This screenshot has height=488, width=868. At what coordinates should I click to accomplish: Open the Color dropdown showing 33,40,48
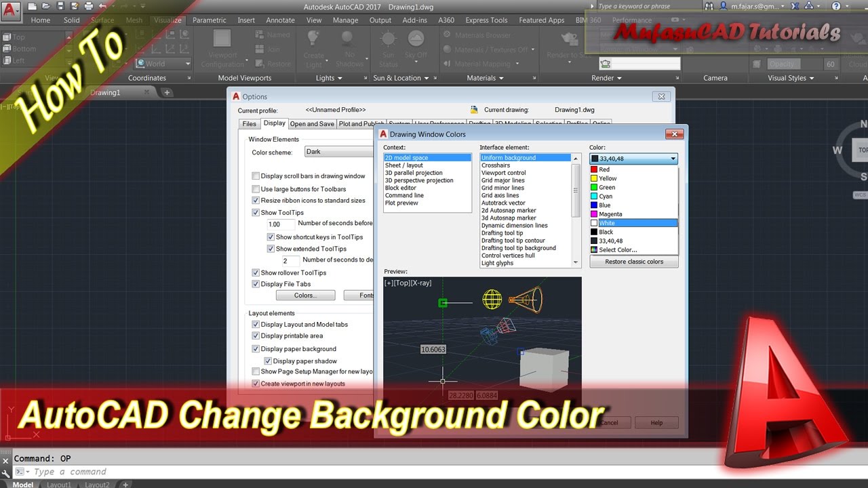point(634,159)
